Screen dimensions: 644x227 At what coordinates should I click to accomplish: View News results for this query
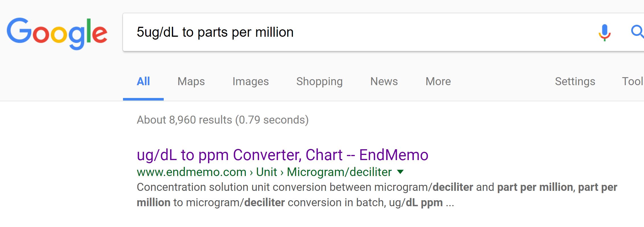[384, 81]
